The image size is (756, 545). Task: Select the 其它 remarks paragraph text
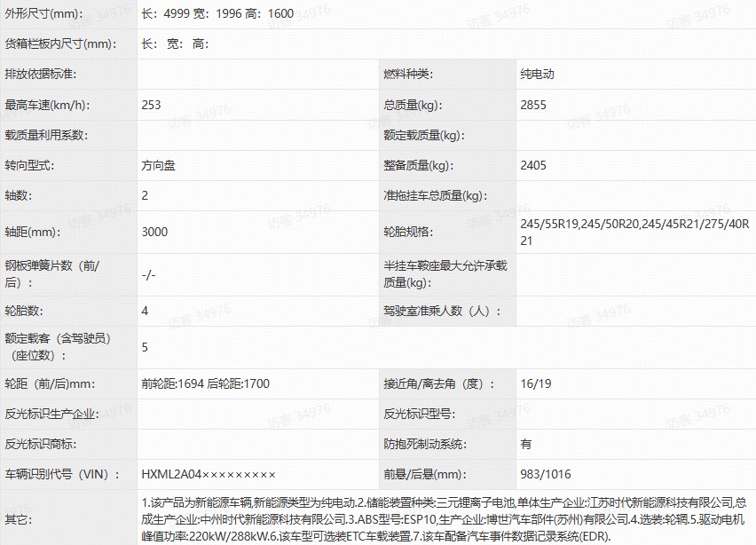pos(444,519)
